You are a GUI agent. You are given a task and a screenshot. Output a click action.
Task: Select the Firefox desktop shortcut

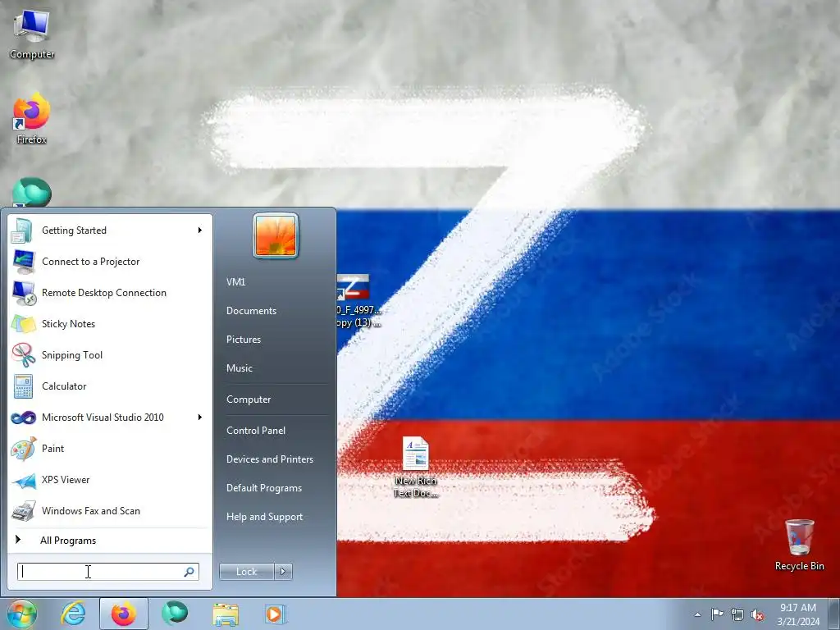(x=31, y=119)
